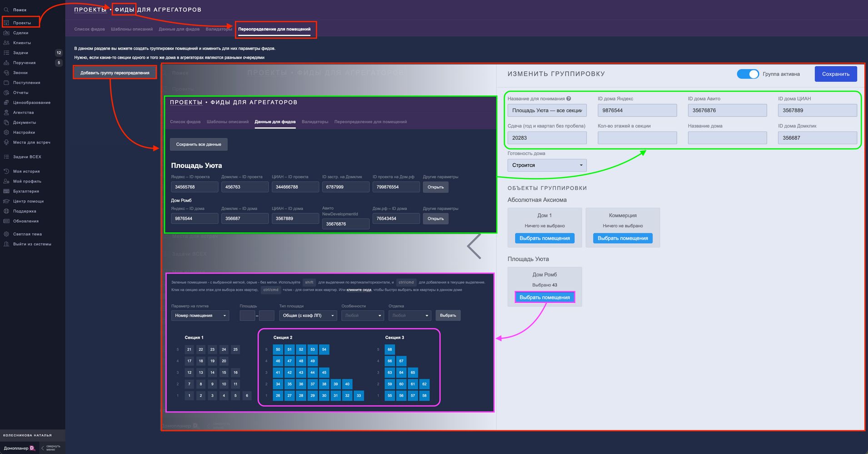
Task: Open the Готовность дома dropdown
Action: [x=547, y=165]
